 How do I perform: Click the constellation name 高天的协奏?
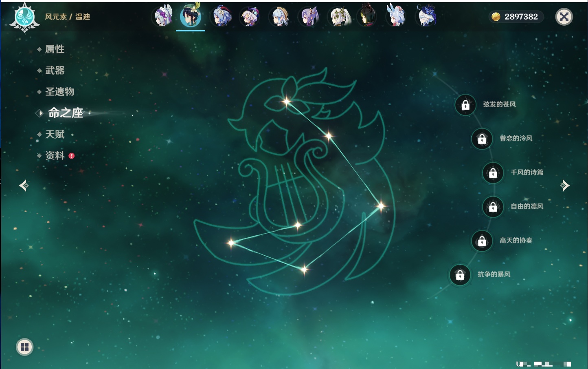[516, 240]
